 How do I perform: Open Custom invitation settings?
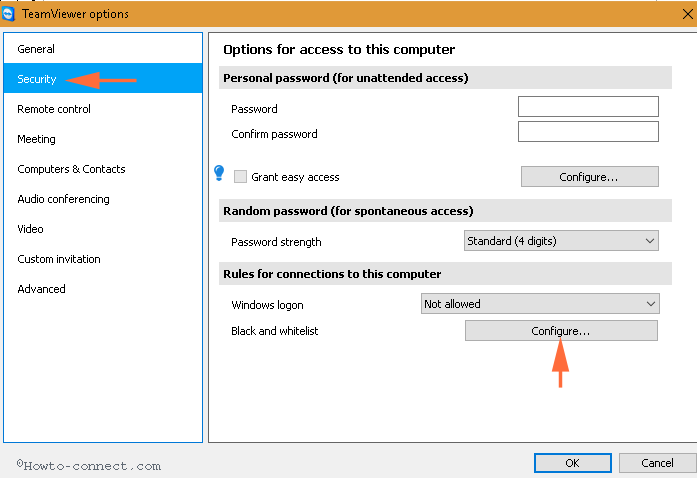coord(103,259)
